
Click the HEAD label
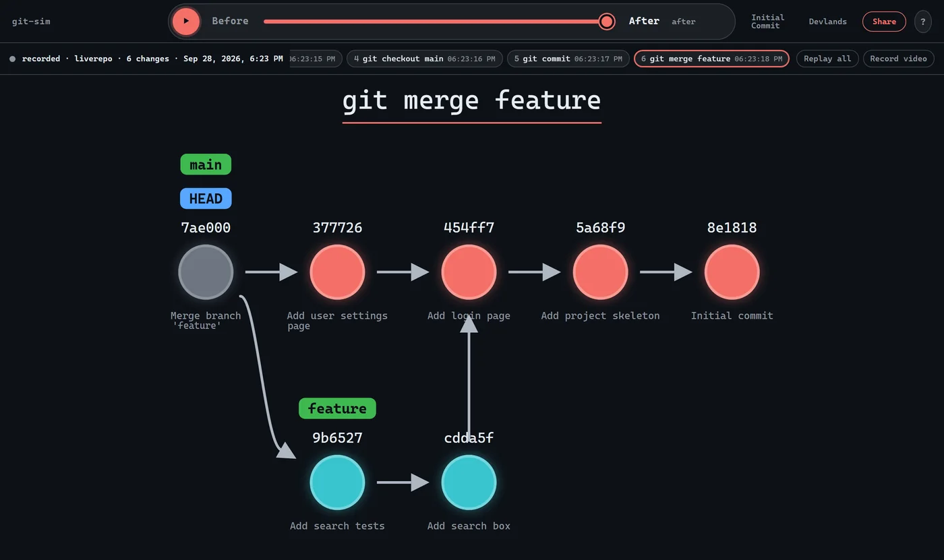pos(206,199)
